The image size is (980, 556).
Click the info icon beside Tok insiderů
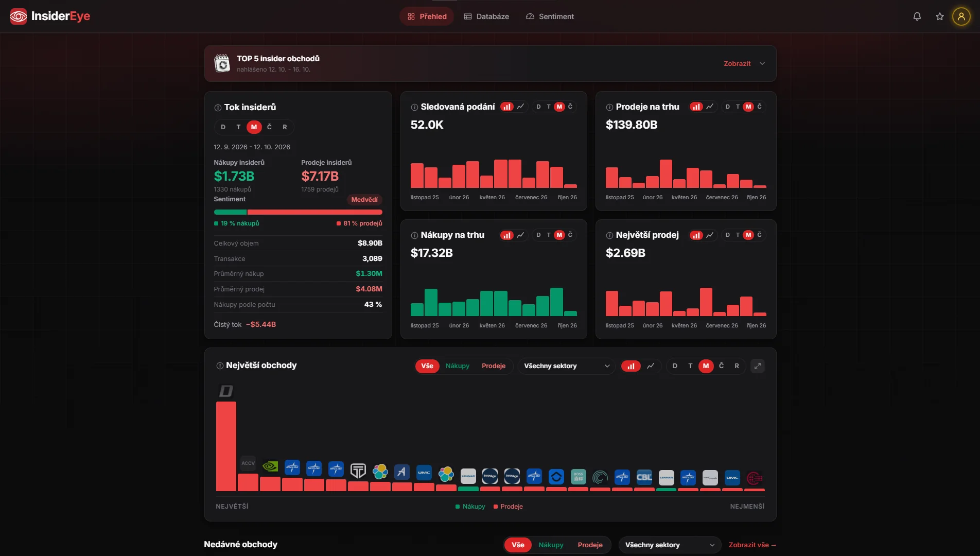pyautogui.click(x=218, y=108)
